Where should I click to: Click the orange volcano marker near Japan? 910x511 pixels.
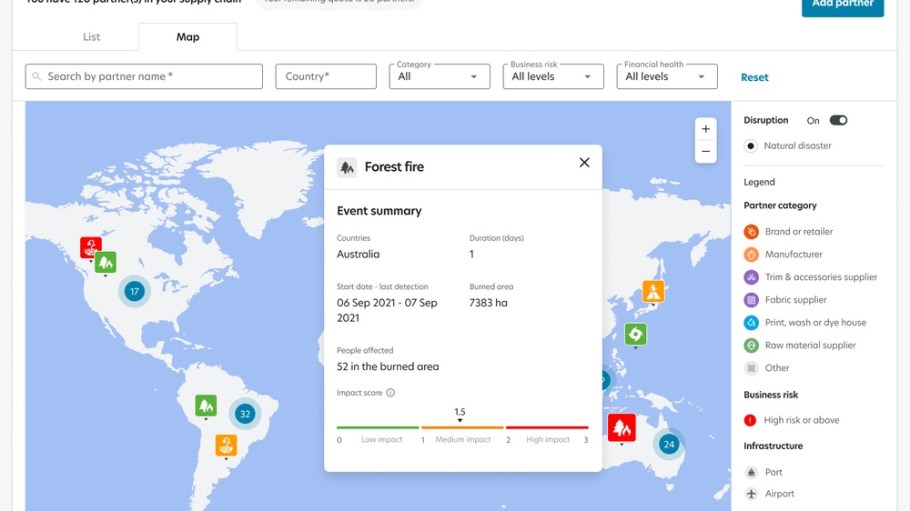[653, 292]
